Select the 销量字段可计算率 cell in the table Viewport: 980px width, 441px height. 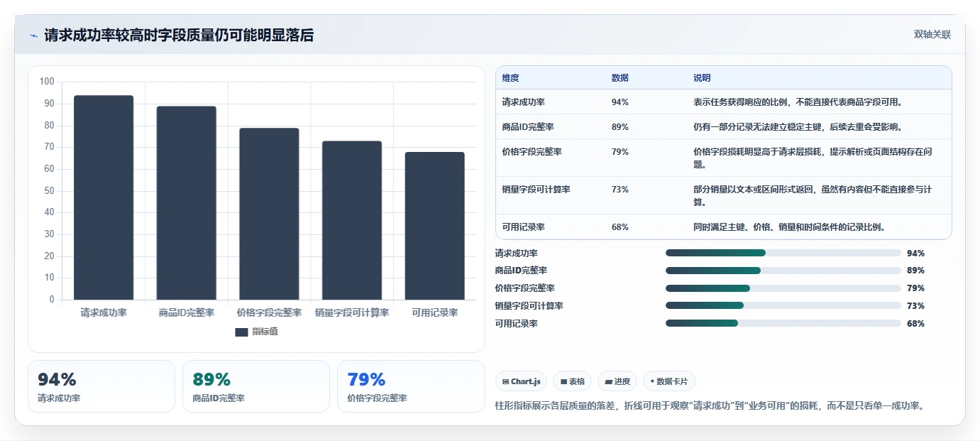coord(536,190)
